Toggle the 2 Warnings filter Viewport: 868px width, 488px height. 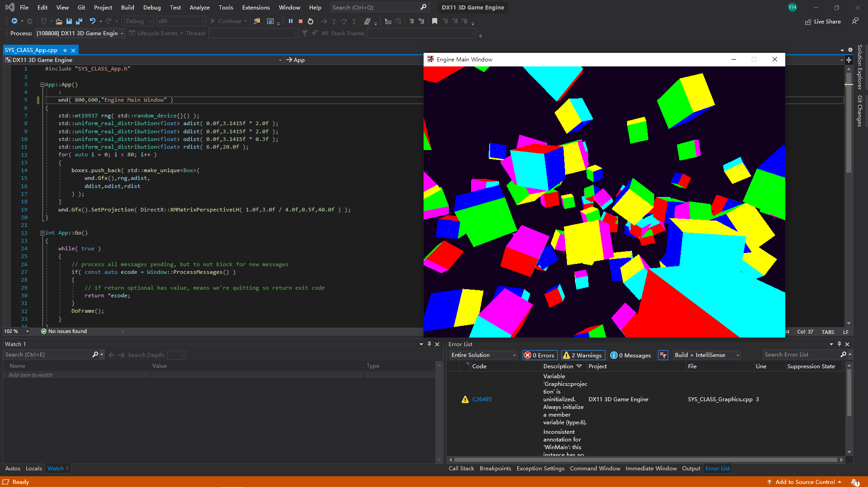[583, 355]
